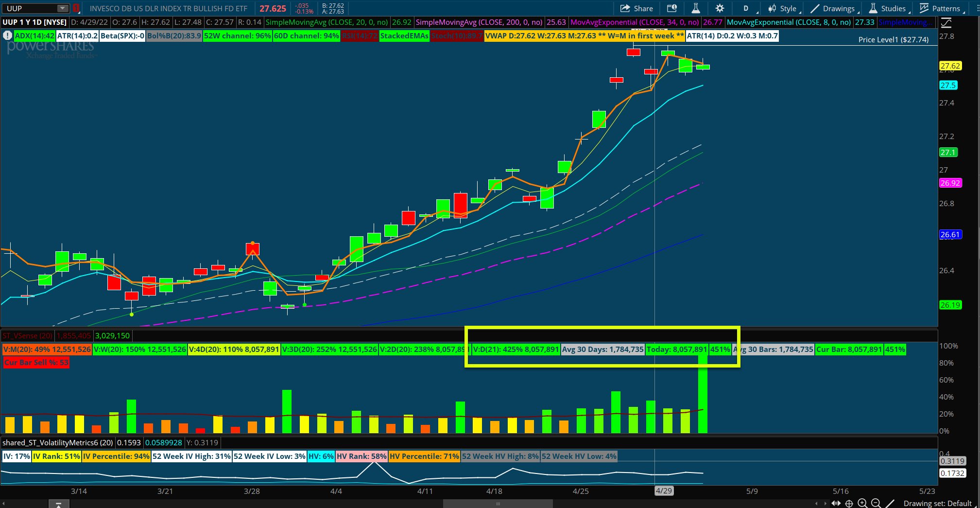Click the IV Percentile: 94% label
This screenshot has height=508, width=980.
click(x=116, y=456)
